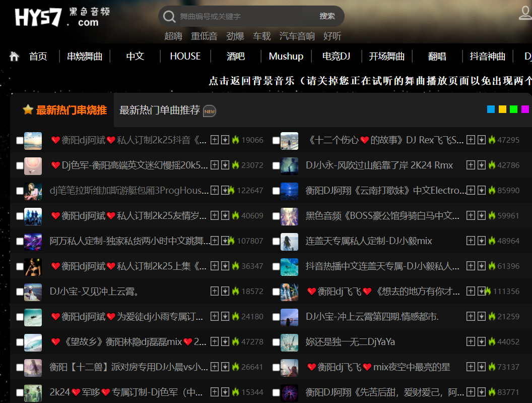Click the 重低音 keyword link under search
This screenshot has height=403, width=532.
(x=204, y=36)
